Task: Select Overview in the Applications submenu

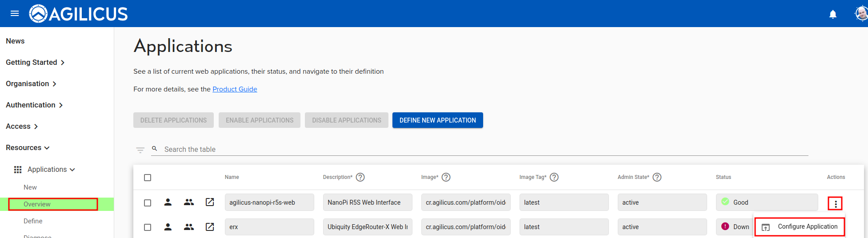Action: click(x=37, y=204)
